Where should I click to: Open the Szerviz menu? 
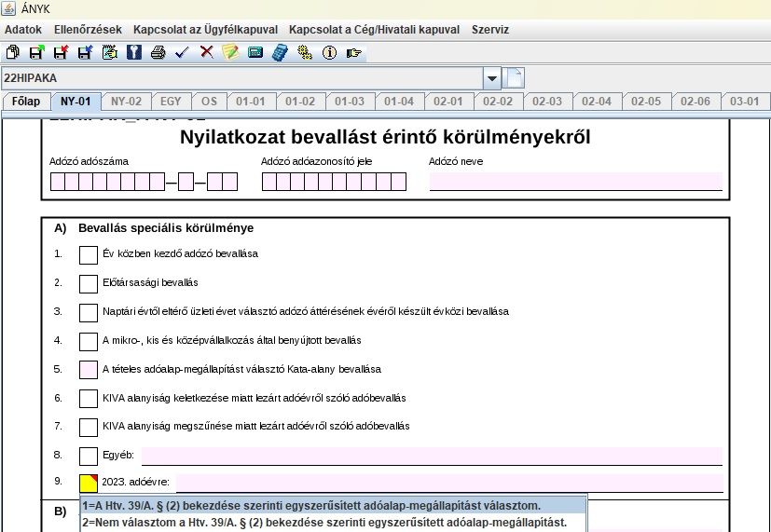[x=490, y=30]
